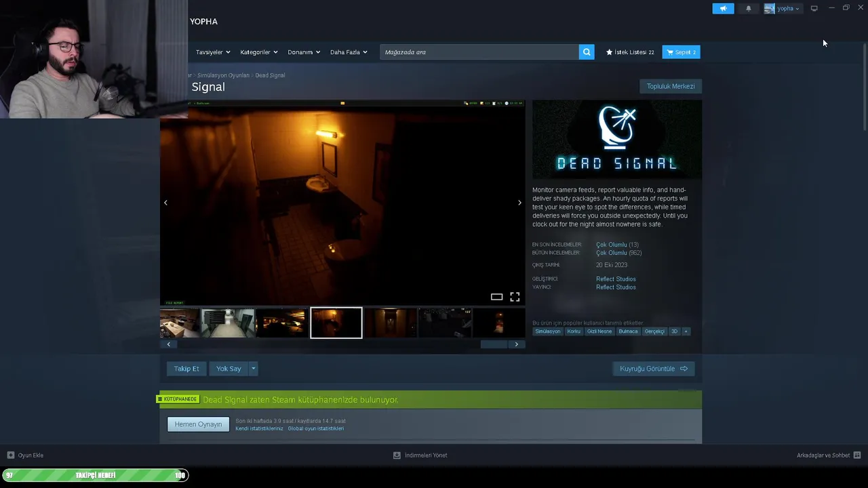Image resolution: width=868 pixels, height=488 pixels.
Task: Click the KÜTÜPHANEDE library badge
Action: (x=179, y=399)
